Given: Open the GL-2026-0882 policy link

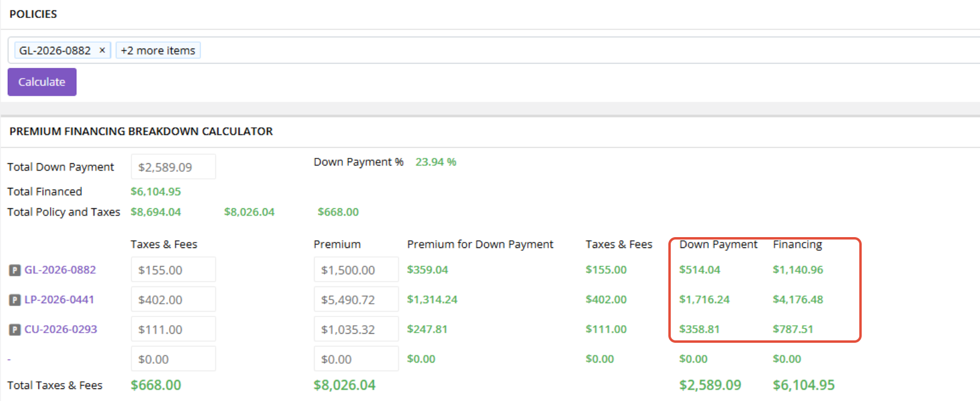Looking at the screenshot, I should [60, 270].
